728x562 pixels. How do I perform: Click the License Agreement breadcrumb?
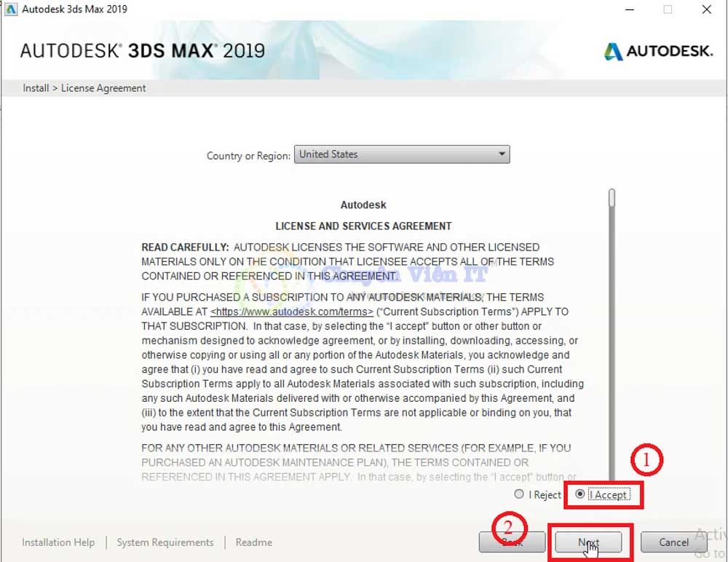point(103,88)
